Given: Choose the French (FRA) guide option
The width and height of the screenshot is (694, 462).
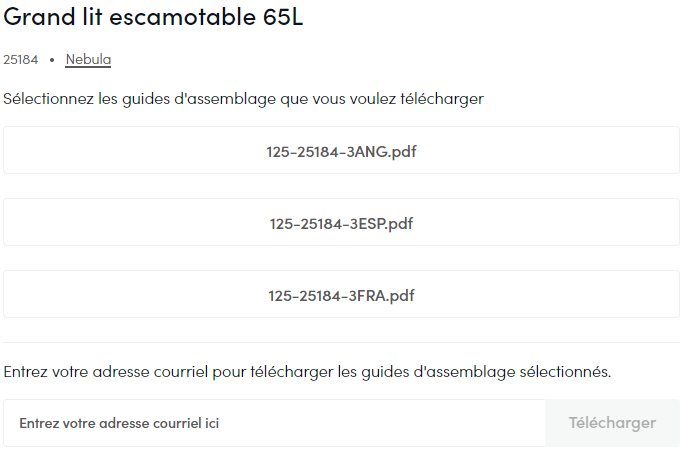Looking at the screenshot, I should click(x=341, y=295).
